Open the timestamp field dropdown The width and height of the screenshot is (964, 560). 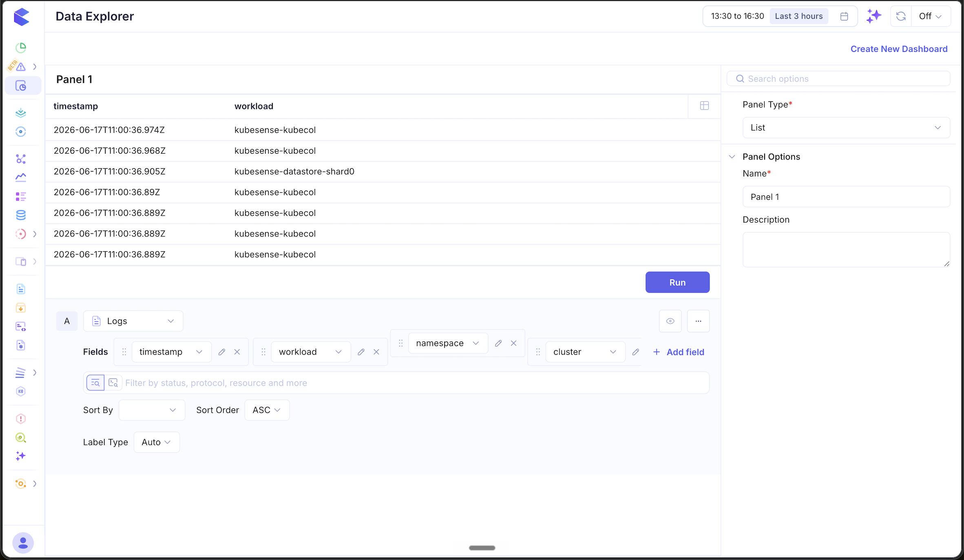(171, 352)
